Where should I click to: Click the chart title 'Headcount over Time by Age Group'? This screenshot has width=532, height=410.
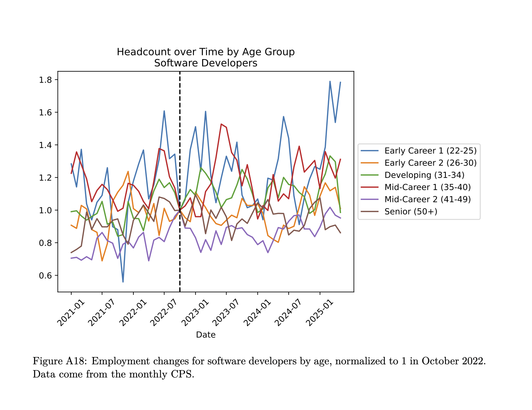[x=205, y=52]
